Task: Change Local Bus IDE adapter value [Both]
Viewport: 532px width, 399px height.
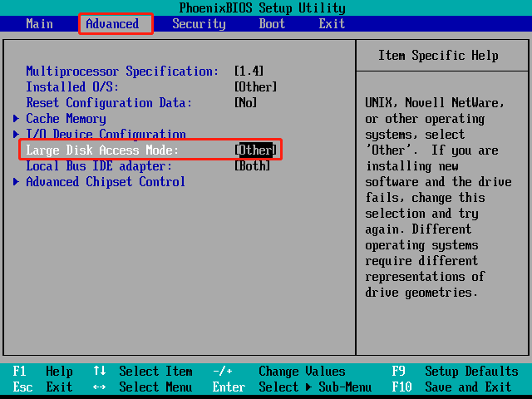Action: coord(252,166)
